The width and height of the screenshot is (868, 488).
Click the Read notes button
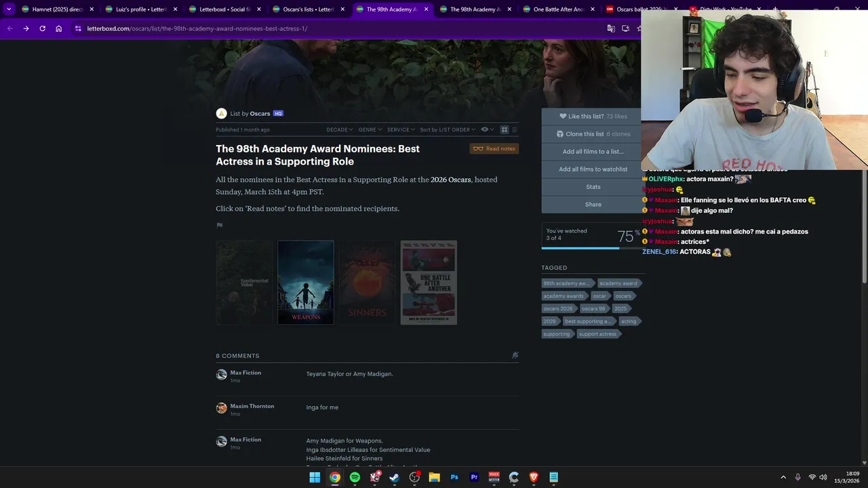coord(494,148)
